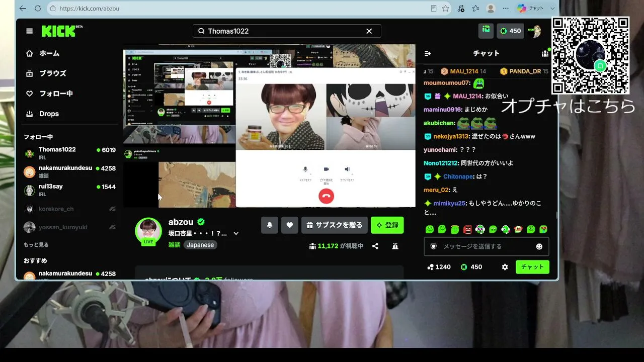Screen dimensions: 644x362
Task: Open offline channel korekore_ch
Action: (x=69, y=209)
